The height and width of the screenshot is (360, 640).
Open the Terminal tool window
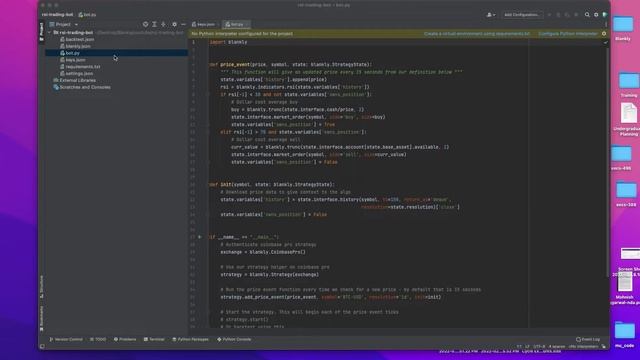(x=154, y=339)
